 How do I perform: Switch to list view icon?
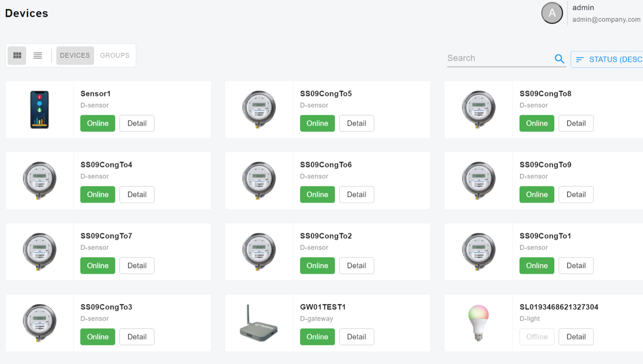[38, 55]
